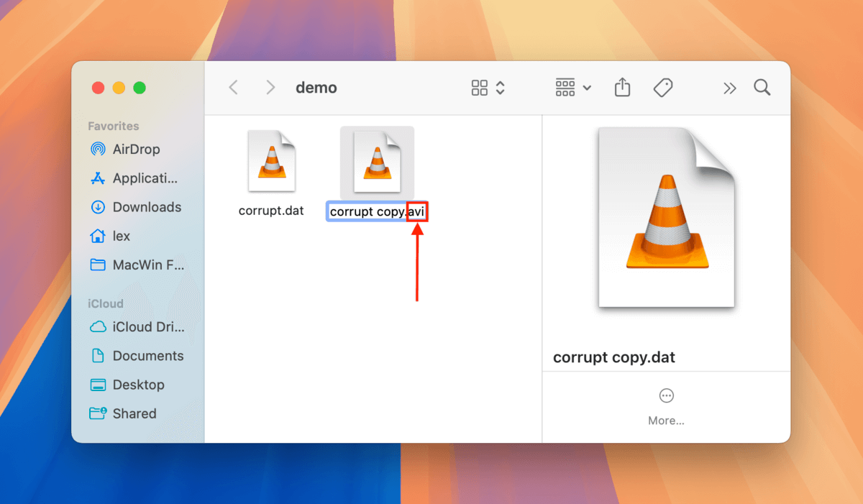Select AirDrop in the sidebar
This screenshot has height=504, width=863.
click(136, 150)
